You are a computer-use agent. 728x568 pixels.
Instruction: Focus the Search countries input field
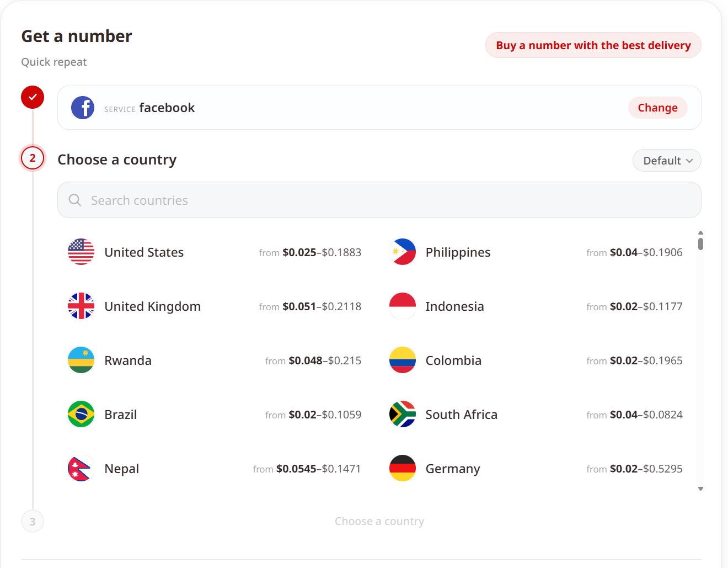pyautogui.click(x=379, y=200)
